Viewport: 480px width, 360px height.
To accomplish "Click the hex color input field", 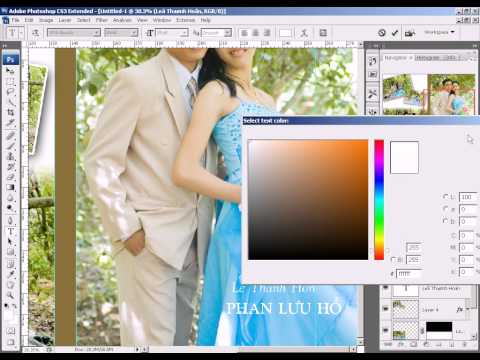I will click(x=409, y=273).
